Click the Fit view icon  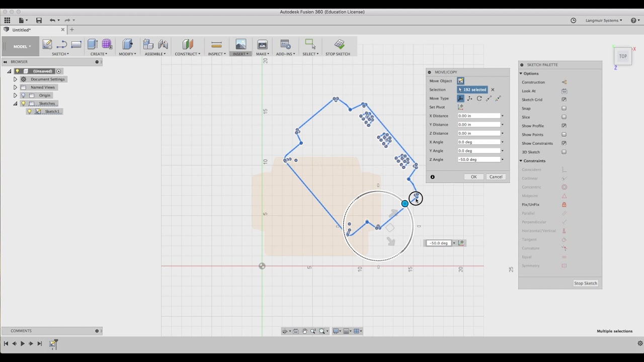323,331
